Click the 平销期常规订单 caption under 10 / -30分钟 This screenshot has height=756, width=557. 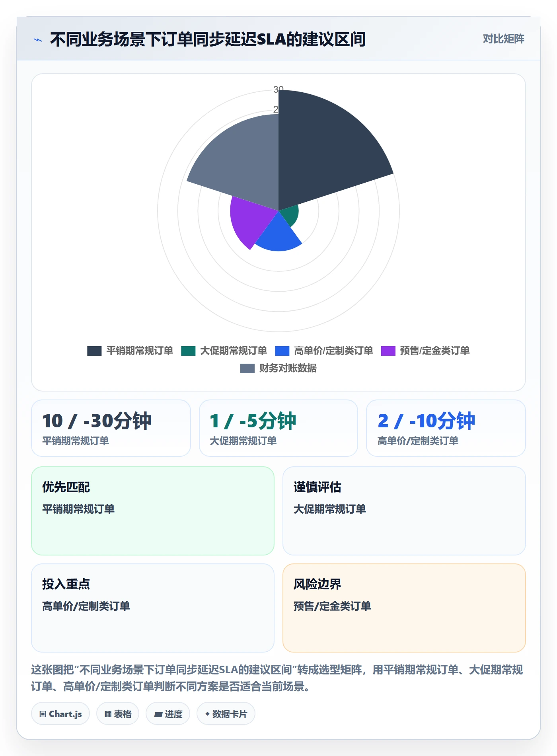pos(76,441)
